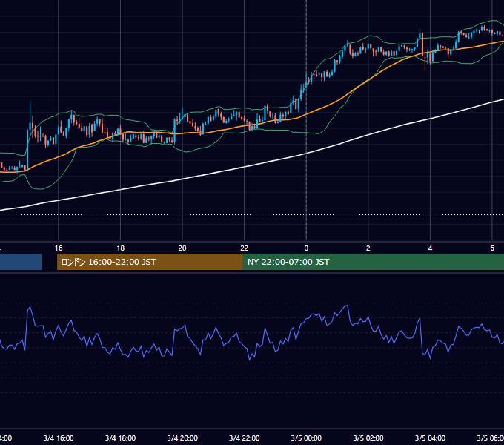Screen dimensions: 504x445
Task: Click the 3/4 18:00 date label
Action: point(120,438)
